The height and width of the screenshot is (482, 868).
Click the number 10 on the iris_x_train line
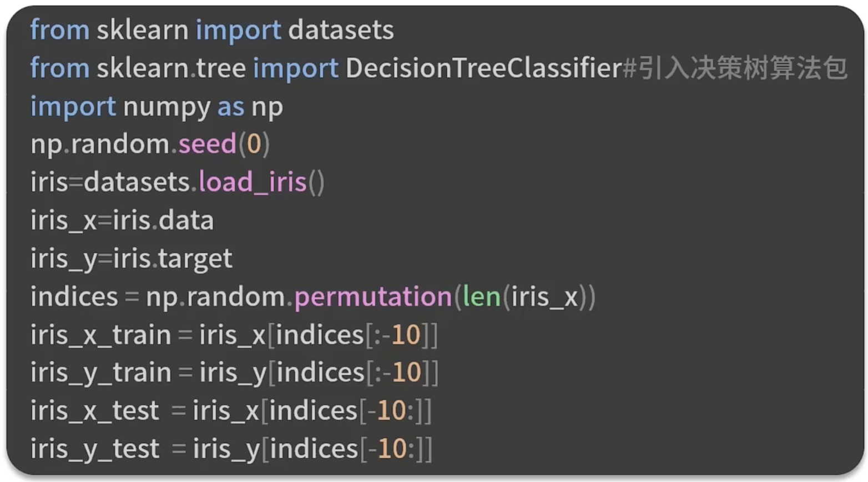click(406, 335)
